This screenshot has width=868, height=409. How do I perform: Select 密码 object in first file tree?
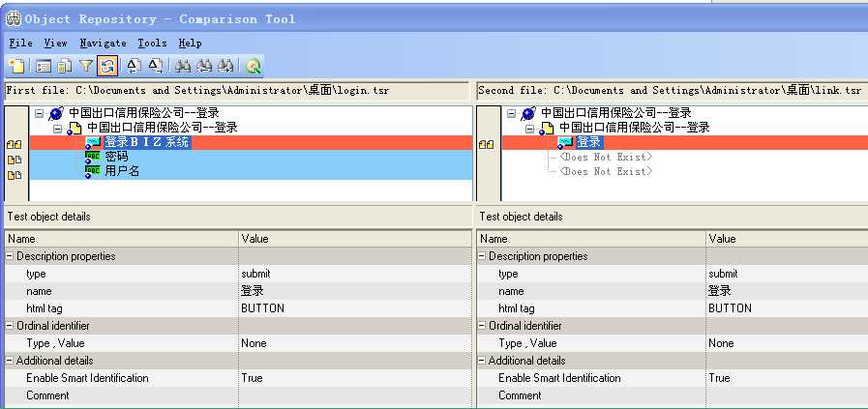pos(116,157)
